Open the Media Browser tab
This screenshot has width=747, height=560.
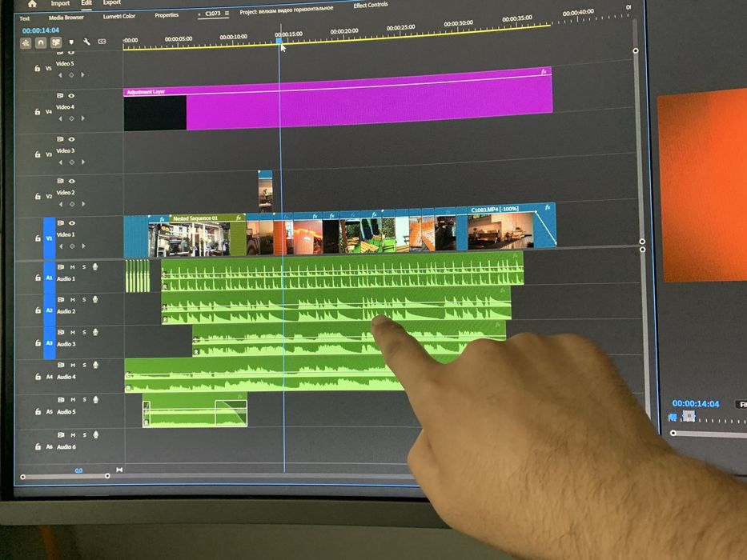click(x=66, y=18)
